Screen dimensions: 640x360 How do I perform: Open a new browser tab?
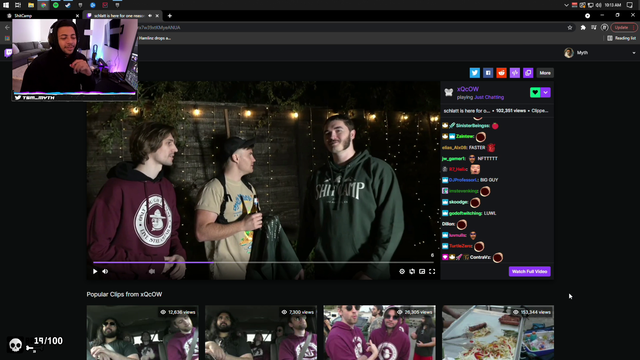coord(170,16)
